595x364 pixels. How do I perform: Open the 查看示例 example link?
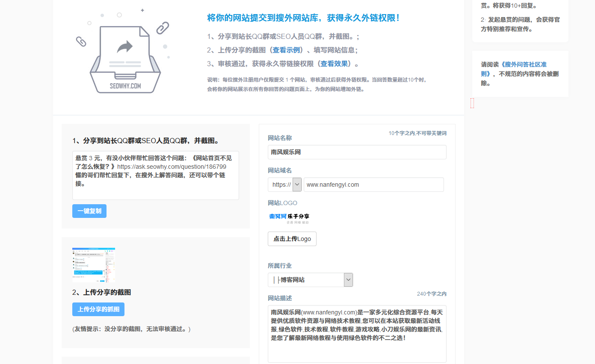(286, 50)
